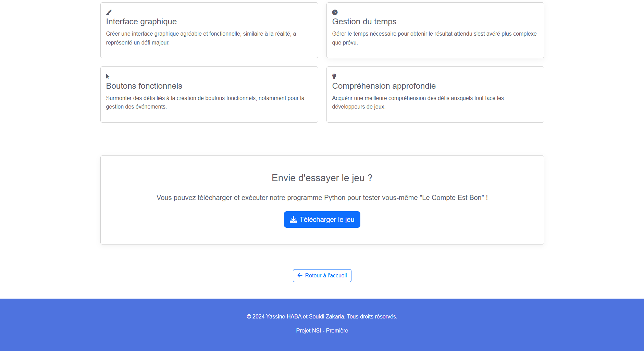Click the Gestion du temps card description

(x=434, y=38)
